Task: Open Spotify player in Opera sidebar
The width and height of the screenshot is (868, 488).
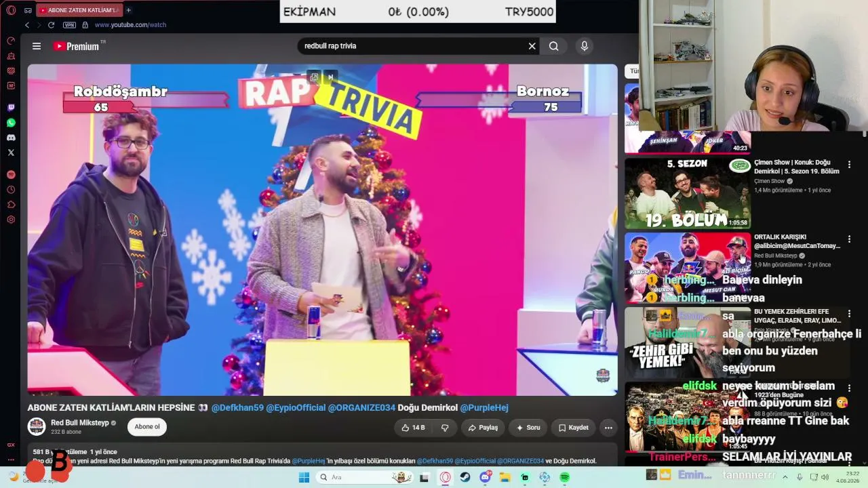Action: point(11,175)
